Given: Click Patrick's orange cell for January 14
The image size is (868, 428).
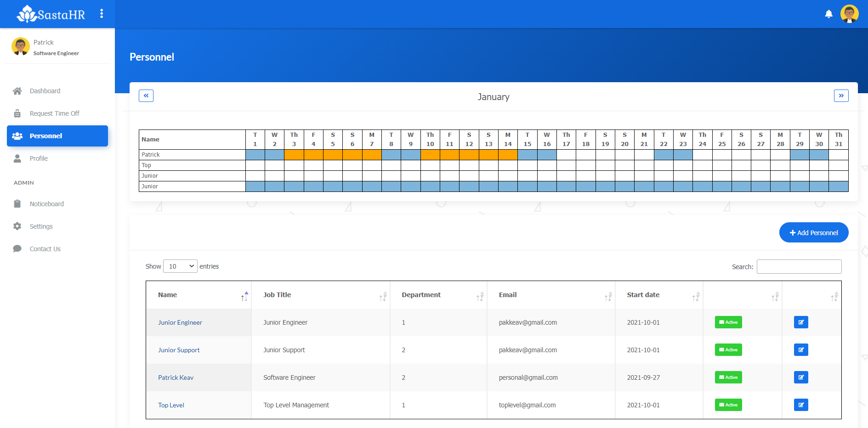Looking at the screenshot, I should tap(508, 155).
